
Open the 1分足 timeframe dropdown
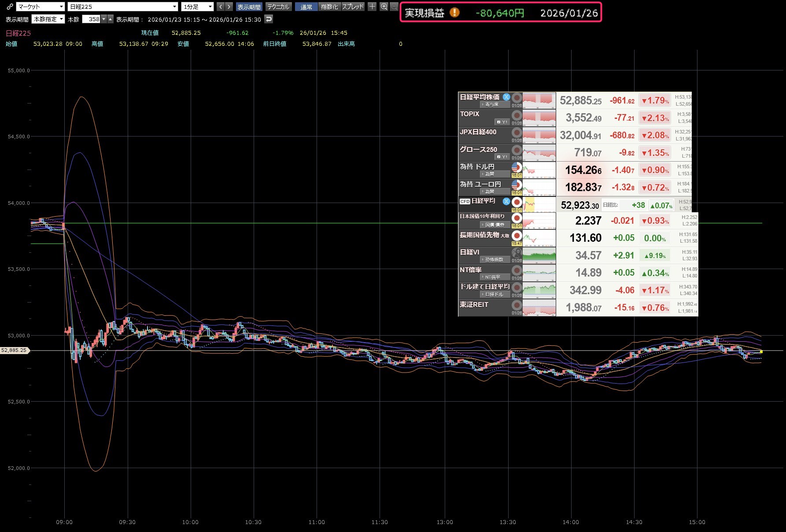point(197,7)
